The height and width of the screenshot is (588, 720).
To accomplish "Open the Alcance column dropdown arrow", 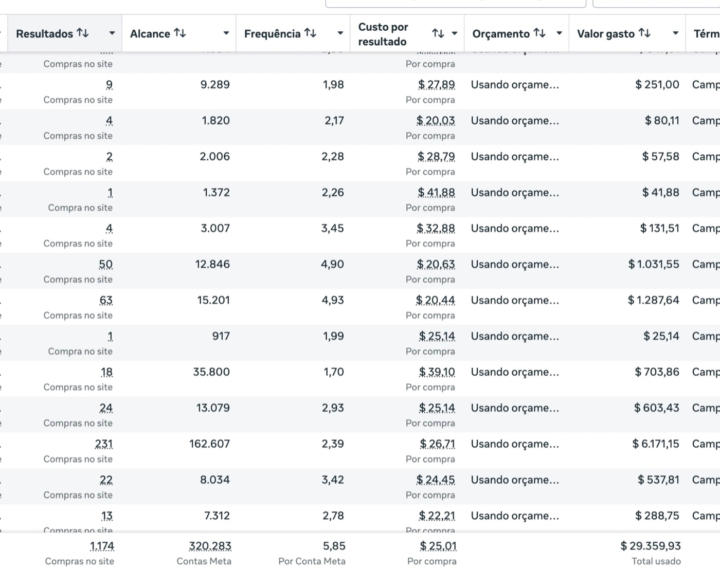I will point(226,33).
